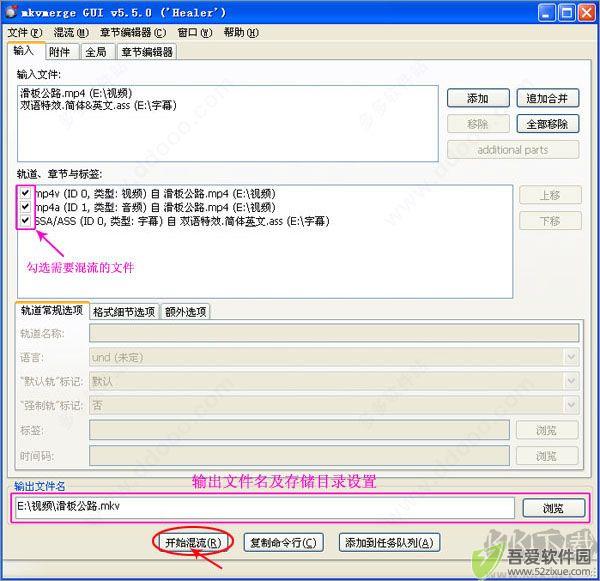The image size is (600, 581).
Task: Click 浏览 button beside 时间码 field
Action: (x=547, y=455)
